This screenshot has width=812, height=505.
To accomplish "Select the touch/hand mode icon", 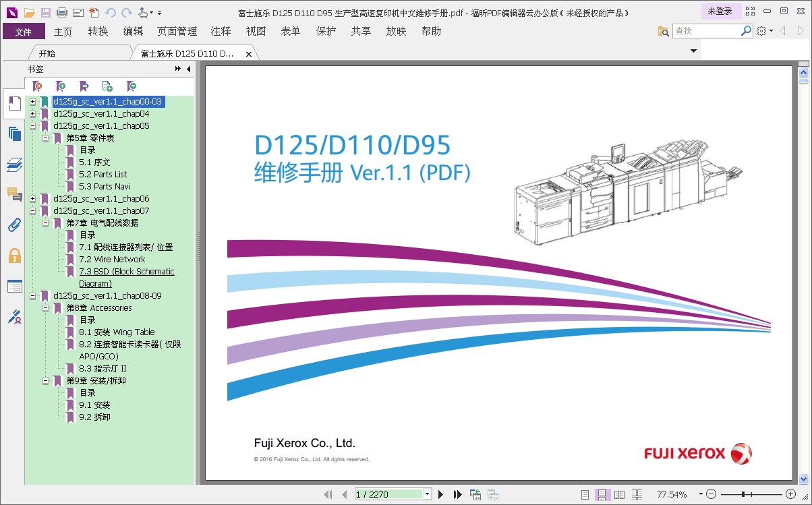I will [x=143, y=12].
